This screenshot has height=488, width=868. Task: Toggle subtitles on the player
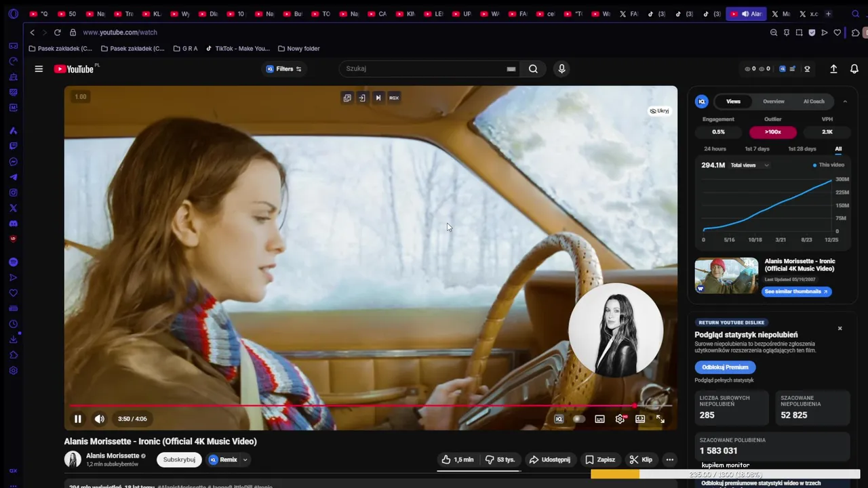[599, 419]
